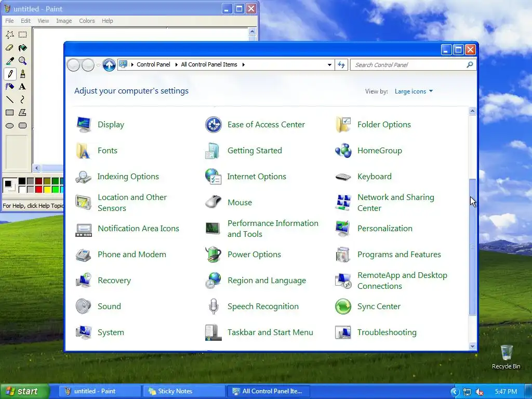
Task: Click the Getting Started icon
Action: coord(214,151)
